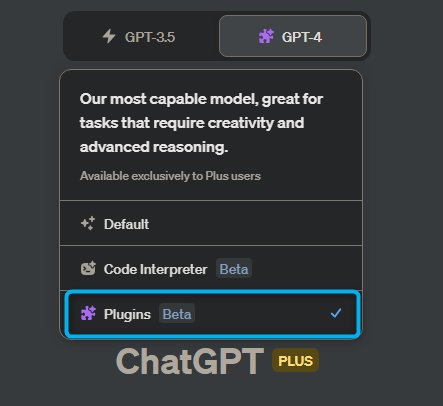The image size is (443, 406).
Task: Click the Code Interpreter label text
Action: tap(155, 269)
